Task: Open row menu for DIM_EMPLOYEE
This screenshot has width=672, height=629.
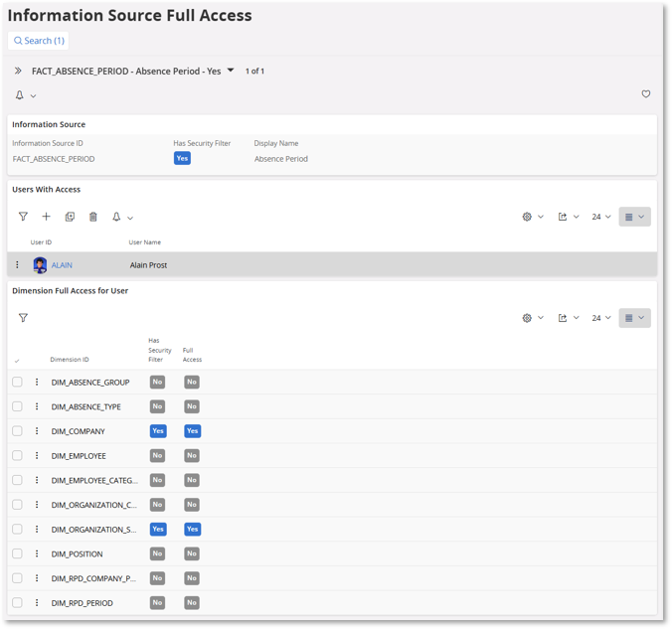Action: click(37, 455)
